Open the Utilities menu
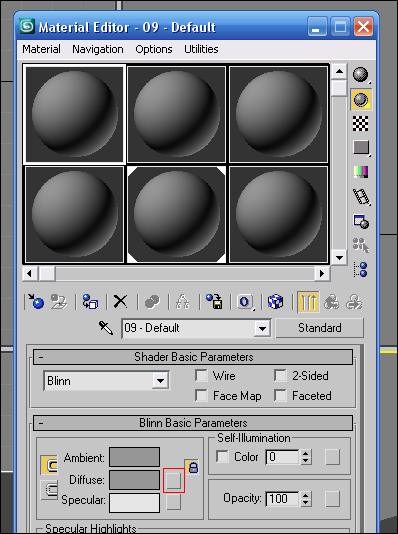Viewport: 398px width, 534px height. [x=201, y=49]
